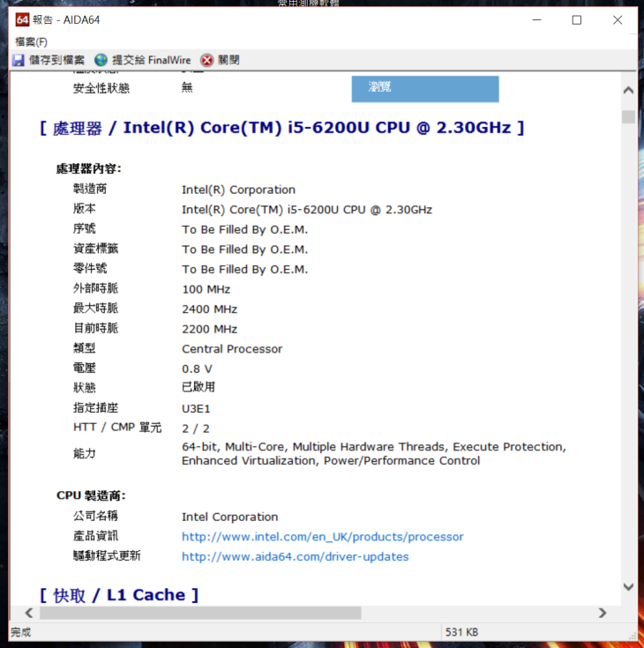
Task: Open the 檔案(F) menu
Action: pos(32,41)
